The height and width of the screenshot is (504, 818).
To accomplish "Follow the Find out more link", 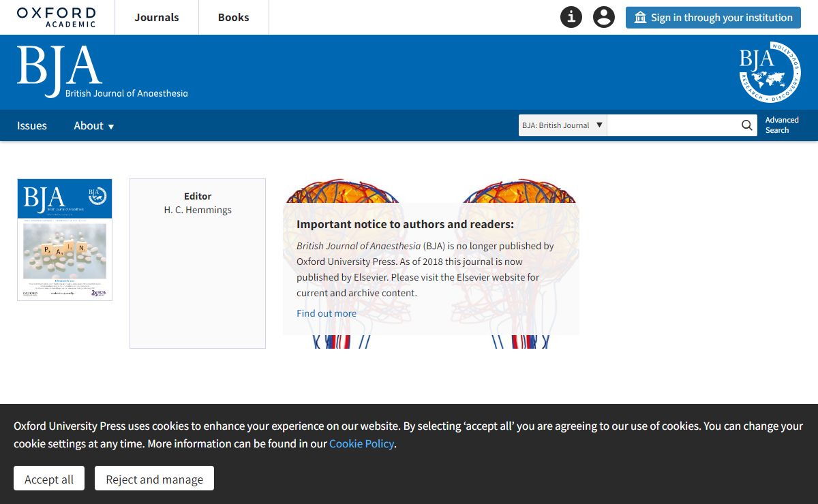I will point(327,313).
